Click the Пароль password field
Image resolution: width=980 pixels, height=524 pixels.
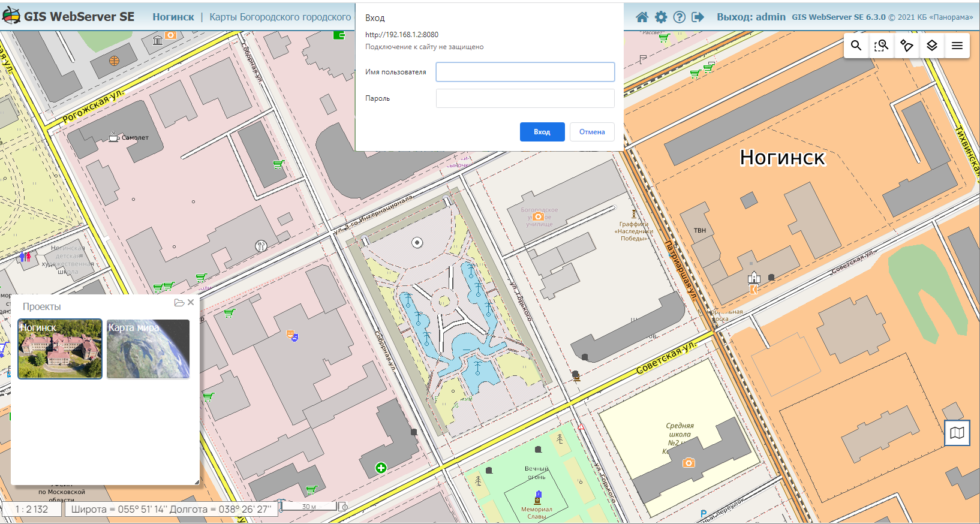(525, 98)
